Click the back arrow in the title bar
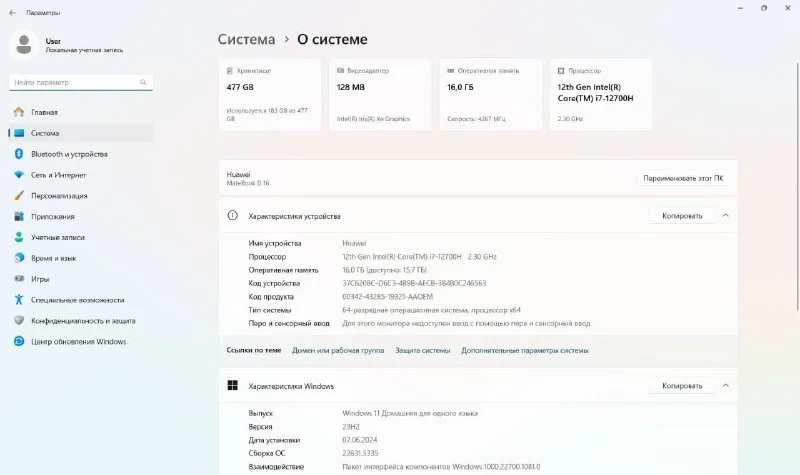This screenshot has width=800, height=475. pos(11,12)
